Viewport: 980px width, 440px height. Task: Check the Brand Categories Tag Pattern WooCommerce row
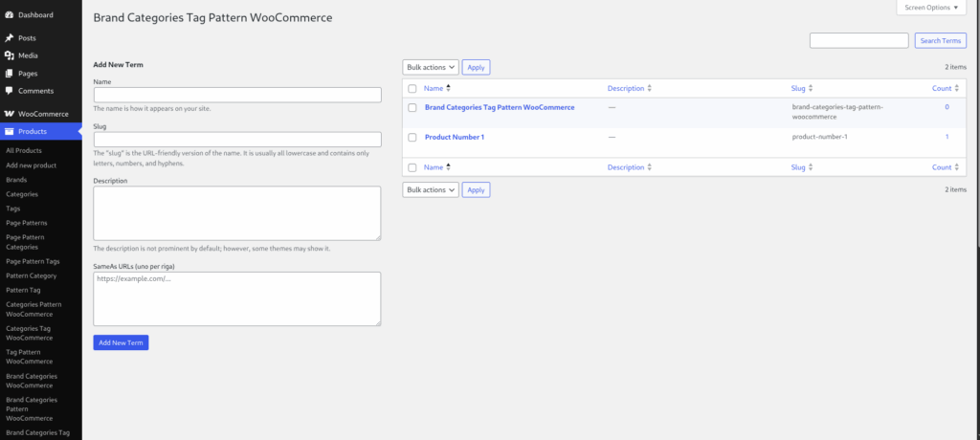412,107
